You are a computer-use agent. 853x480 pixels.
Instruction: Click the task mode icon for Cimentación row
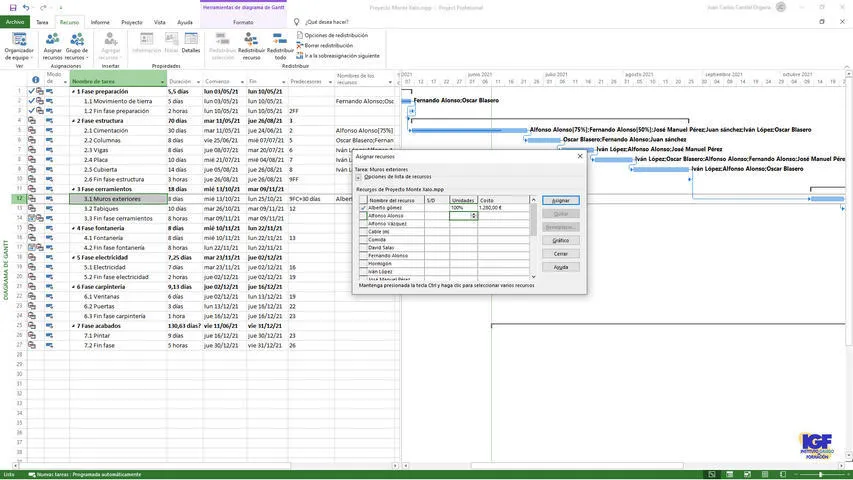point(49,131)
